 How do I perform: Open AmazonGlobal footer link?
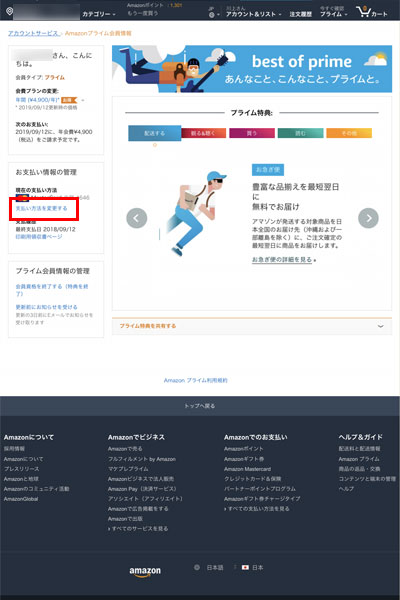(x=21, y=499)
